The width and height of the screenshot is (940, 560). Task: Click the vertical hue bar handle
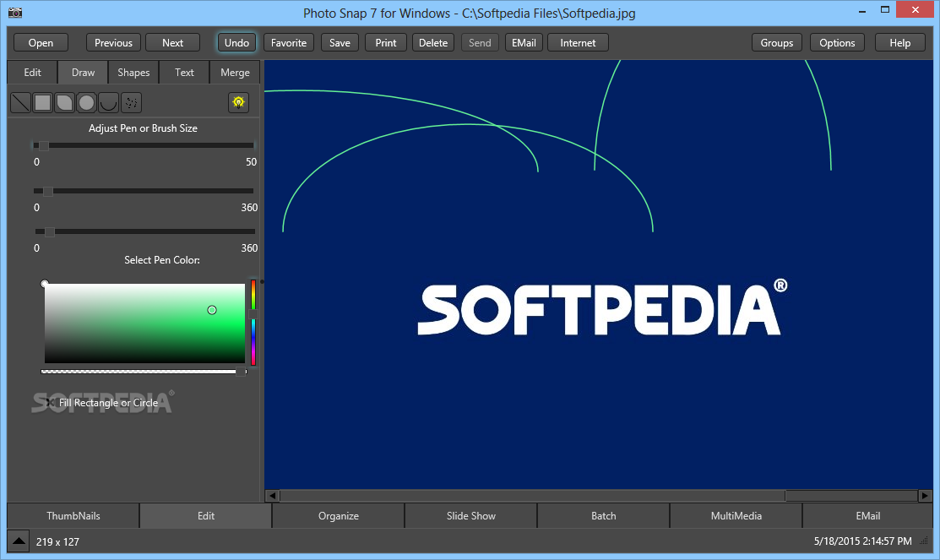pyautogui.click(x=253, y=314)
